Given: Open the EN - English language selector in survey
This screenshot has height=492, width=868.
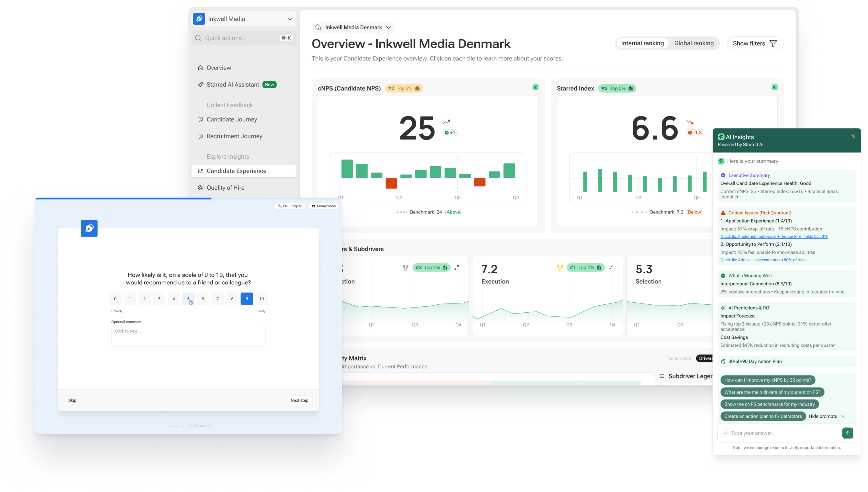Looking at the screenshot, I should point(290,206).
